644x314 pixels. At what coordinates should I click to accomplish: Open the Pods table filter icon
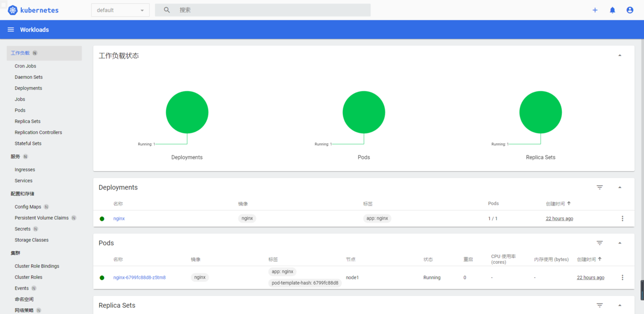(599, 243)
